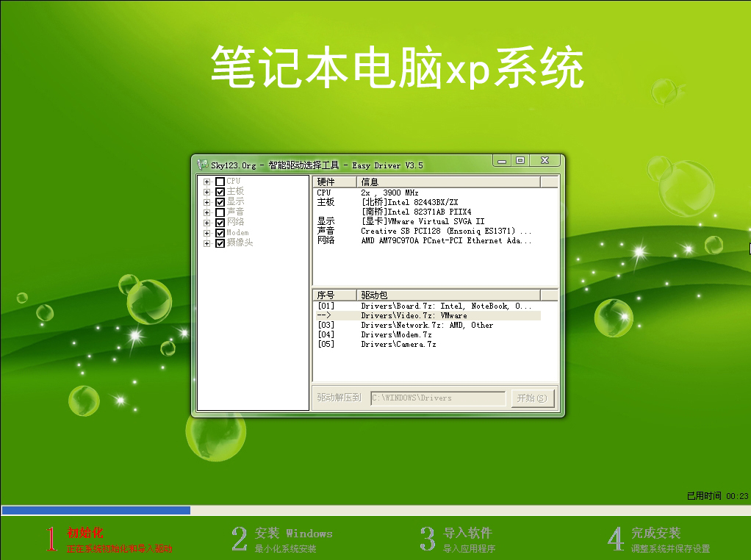The width and height of the screenshot is (751, 560).
Task: Click the blue installation progress bar
Action: [96, 510]
